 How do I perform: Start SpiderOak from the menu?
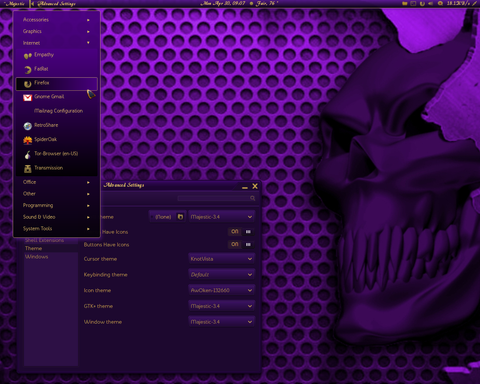coord(57,140)
